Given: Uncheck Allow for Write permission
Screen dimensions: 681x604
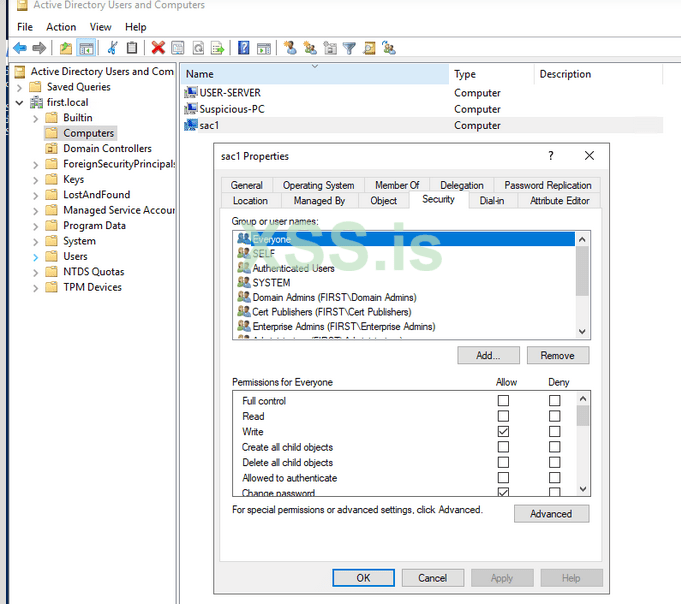Looking at the screenshot, I should (503, 431).
